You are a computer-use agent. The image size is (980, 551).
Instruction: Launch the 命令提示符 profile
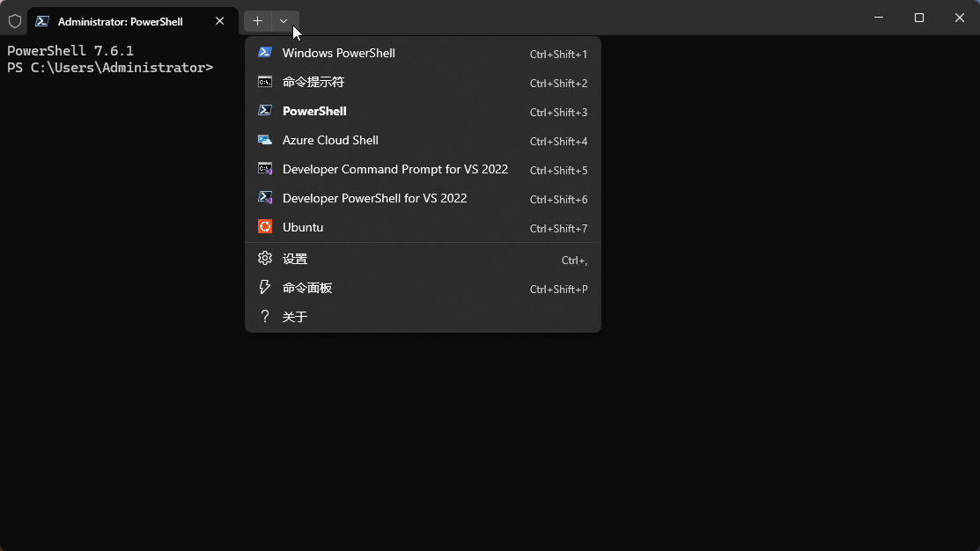coord(424,82)
